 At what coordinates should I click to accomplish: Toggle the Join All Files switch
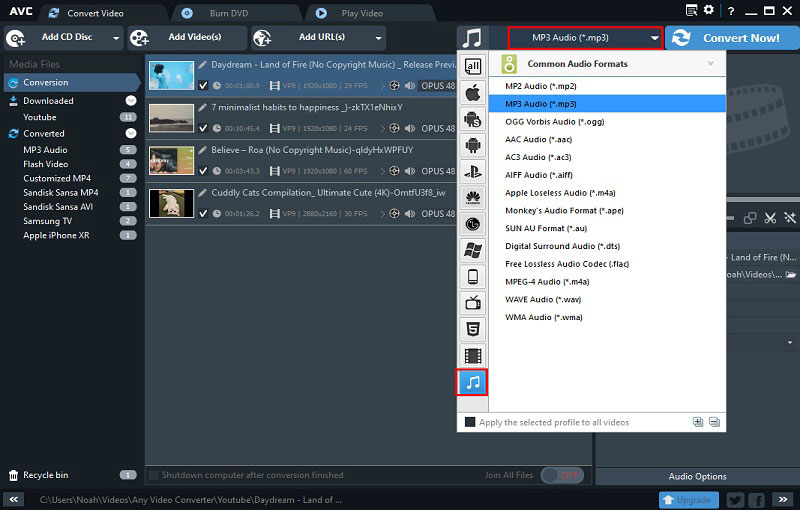coord(562,475)
